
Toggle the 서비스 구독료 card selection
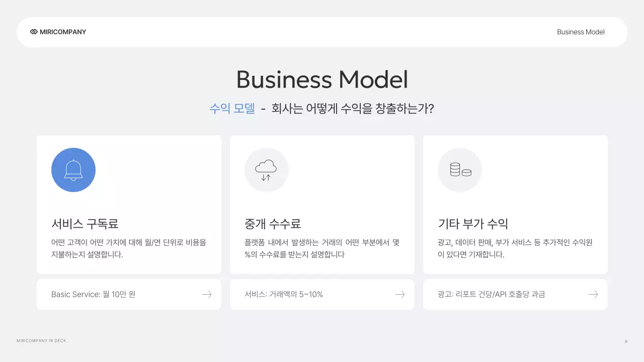[x=129, y=205]
